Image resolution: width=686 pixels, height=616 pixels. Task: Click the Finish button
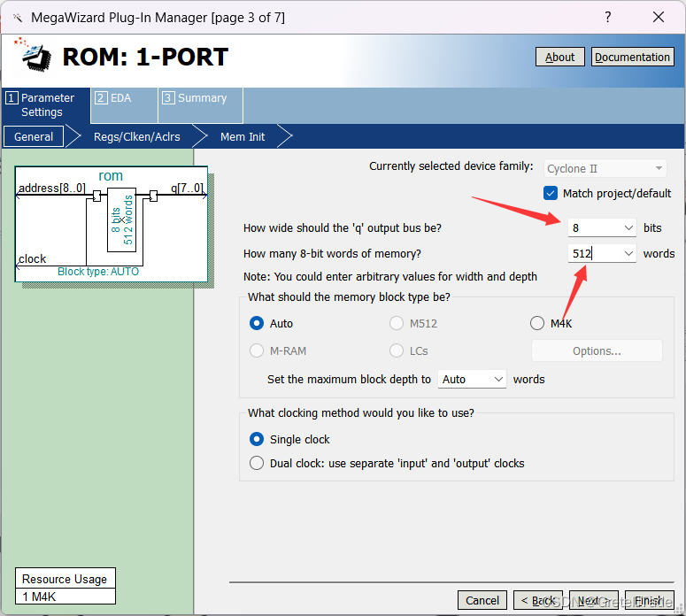649,600
